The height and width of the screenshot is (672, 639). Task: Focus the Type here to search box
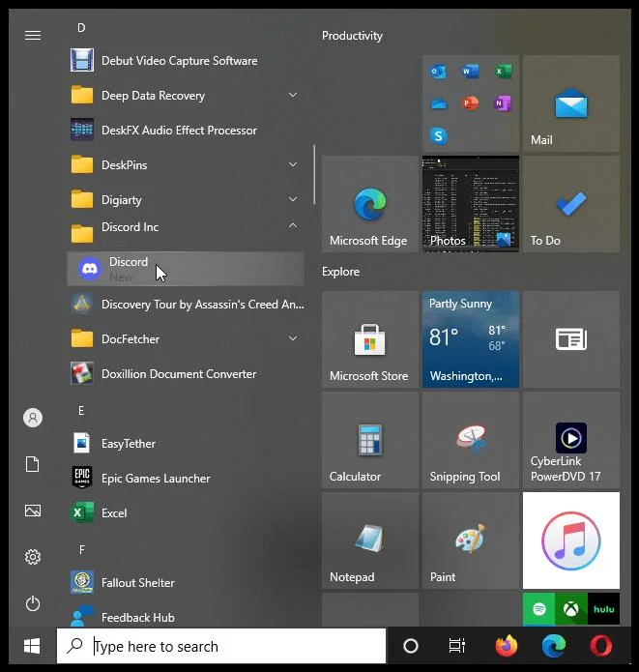(221, 646)
